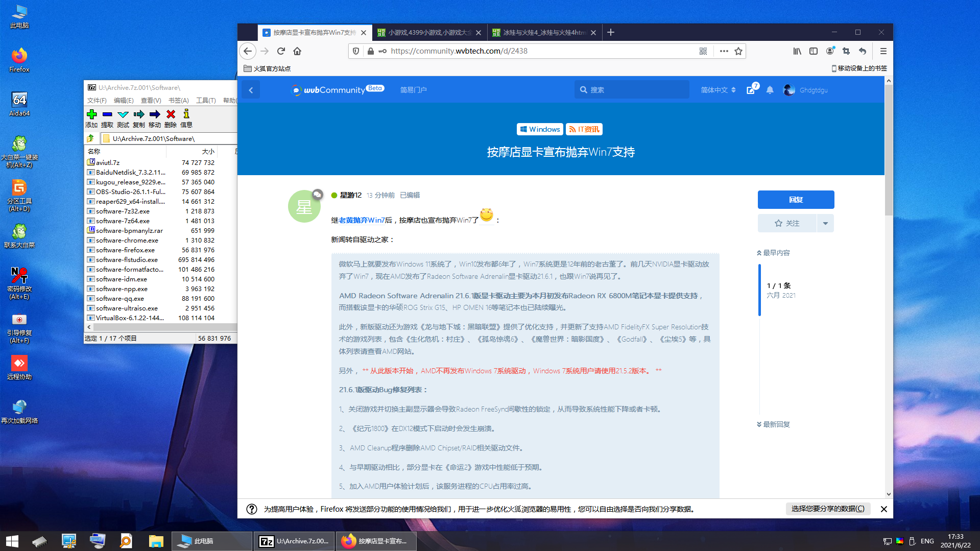Click the screenshot crop toolbar icon
This screenshot has height=551, width=980.
(x=846, y=51)
